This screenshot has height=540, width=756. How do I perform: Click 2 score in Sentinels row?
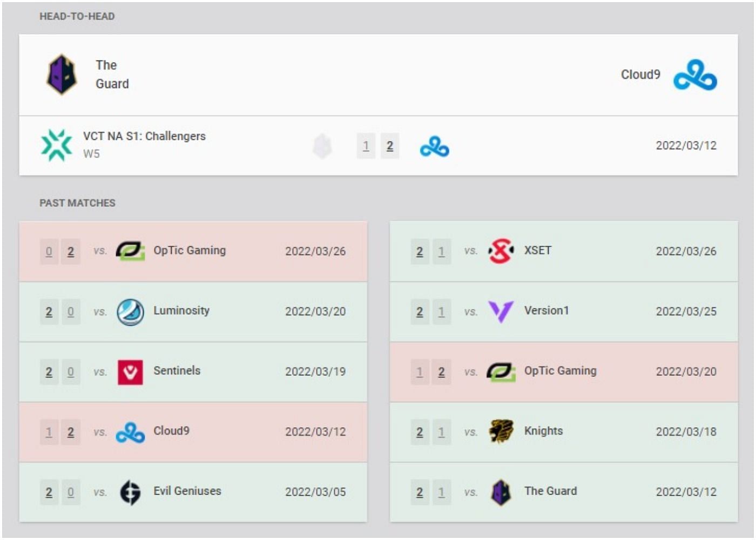[x=49, y=372]
